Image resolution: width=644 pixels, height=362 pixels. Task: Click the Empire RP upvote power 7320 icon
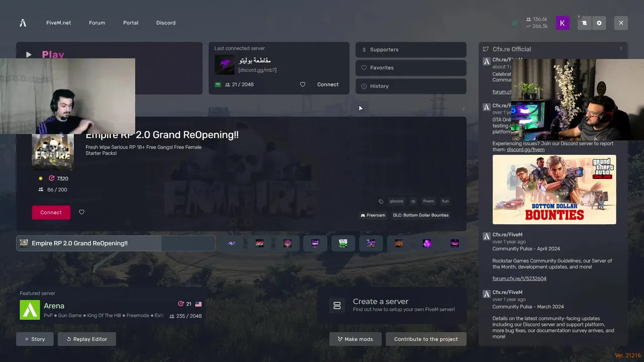pyautogui.click(x=51, y=178)
